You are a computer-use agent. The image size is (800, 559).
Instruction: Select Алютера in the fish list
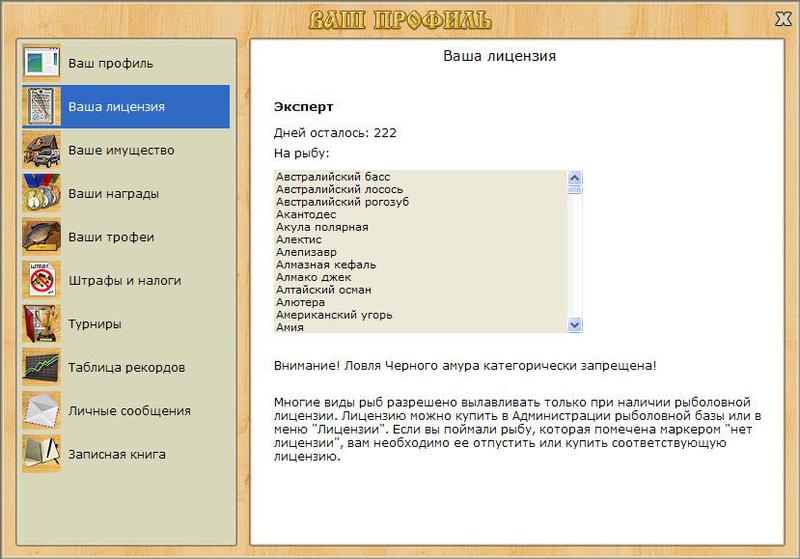coord(420,302)
